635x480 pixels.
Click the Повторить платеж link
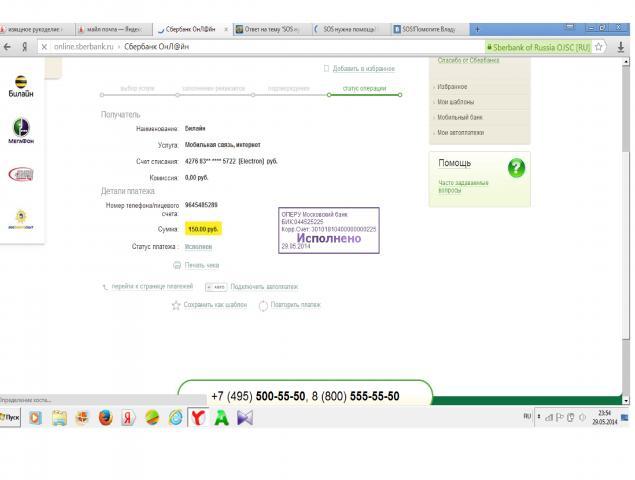pyautogui.click(x=295, y=305)
